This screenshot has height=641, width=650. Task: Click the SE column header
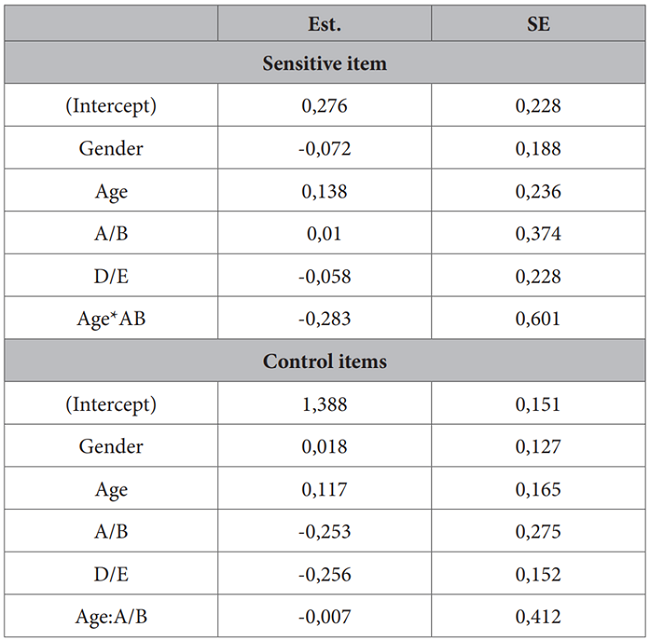[x=538, y=22]
